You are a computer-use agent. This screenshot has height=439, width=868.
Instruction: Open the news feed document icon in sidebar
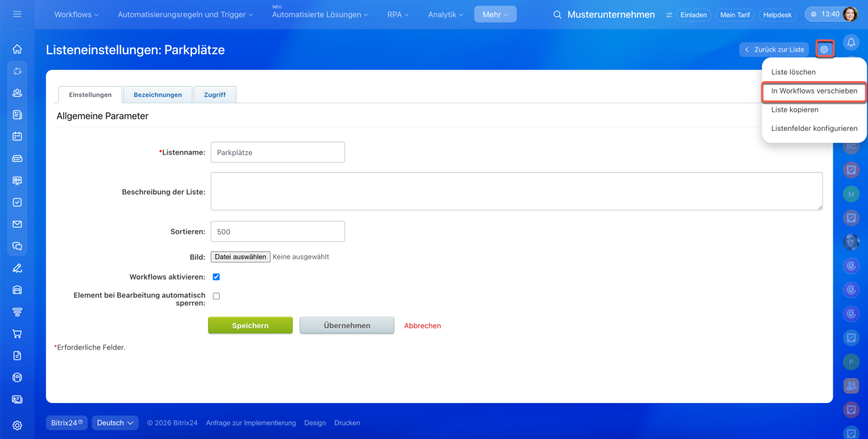[17, 114]
